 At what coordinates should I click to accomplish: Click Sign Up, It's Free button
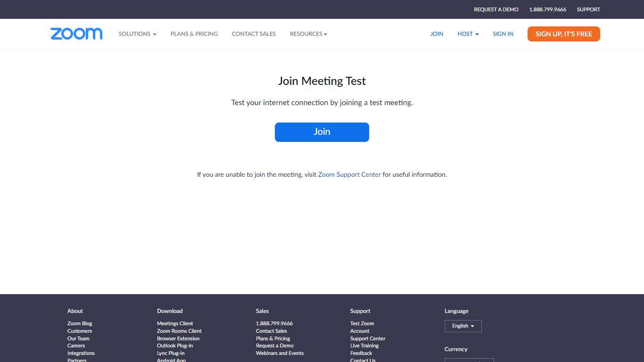point(564,34)
